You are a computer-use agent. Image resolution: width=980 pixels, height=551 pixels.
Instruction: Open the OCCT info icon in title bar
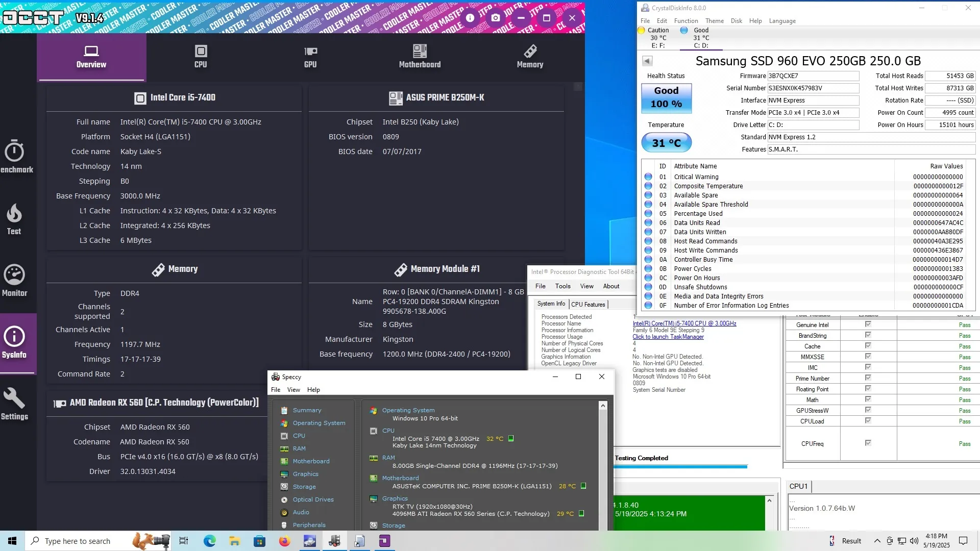470,18
